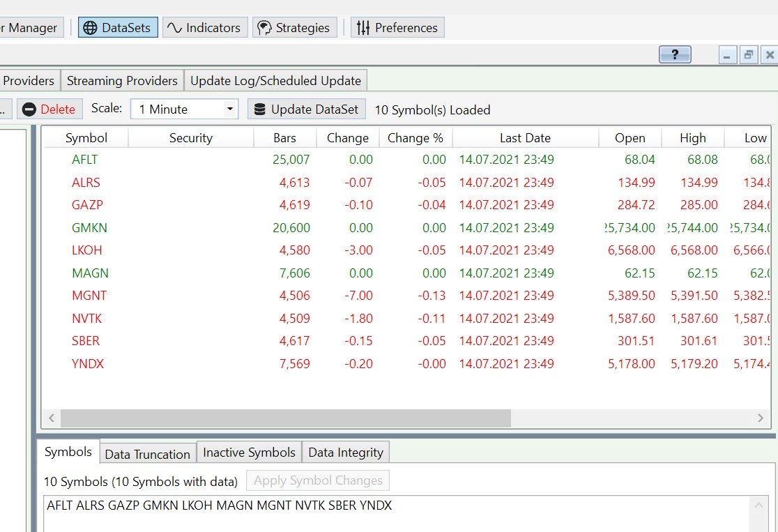The height and width of the screenshot is (532, 778).
Task: Open the Indicators toolbar button
Action: (x=205, y=28)
